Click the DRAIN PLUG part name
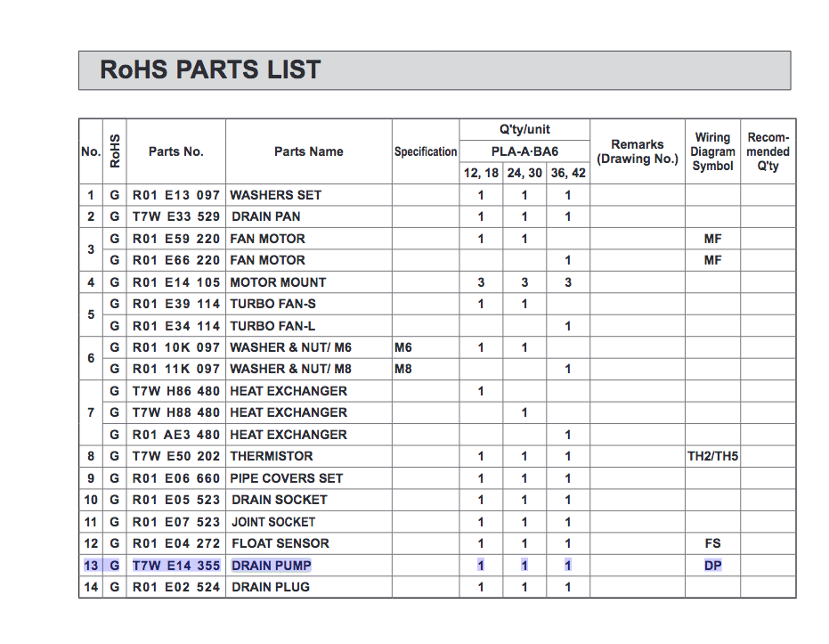Screen dimensions: 829x644 [x=271, y=587]
